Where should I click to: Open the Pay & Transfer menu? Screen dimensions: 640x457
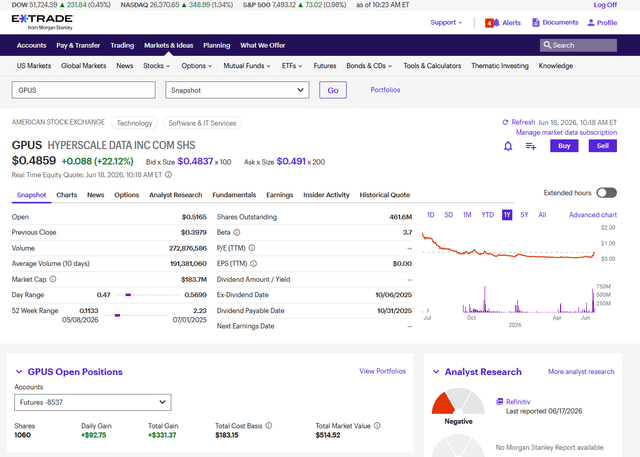78,45
